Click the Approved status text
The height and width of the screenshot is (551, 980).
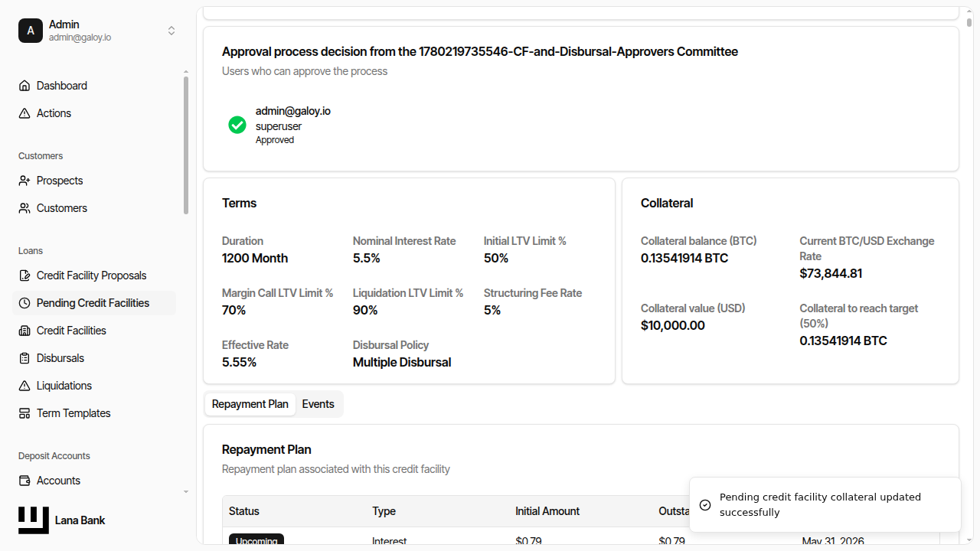[275, 140]
